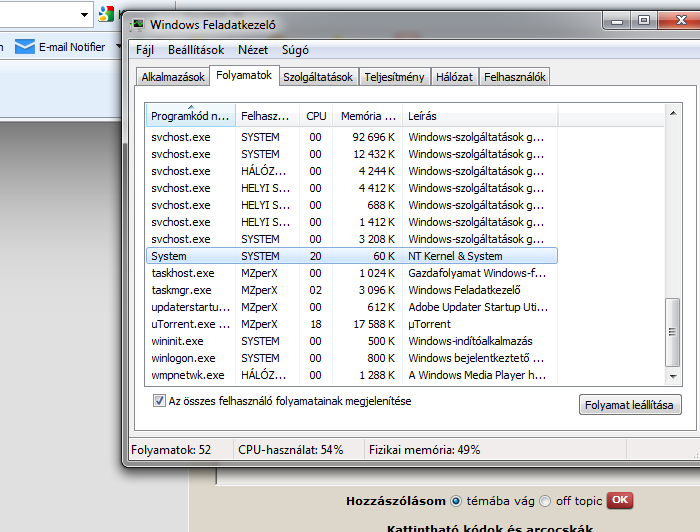Switch to the Hálózat tab
This screenshot has height=532, width=700.
point(454,77)
